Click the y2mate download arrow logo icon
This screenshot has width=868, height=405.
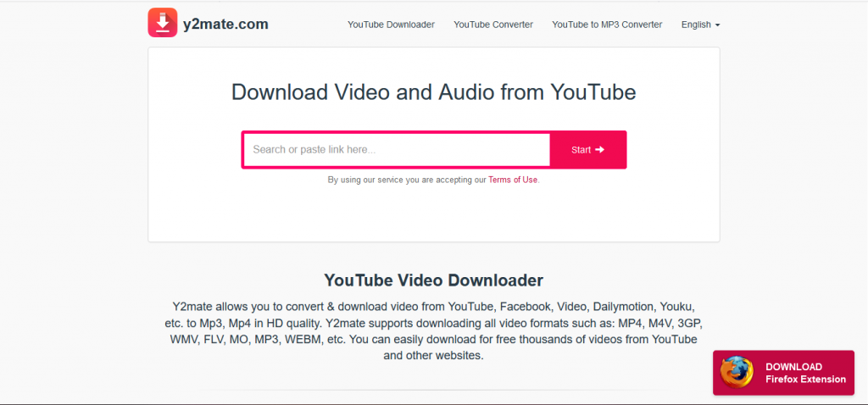pyautogui.click(x=162, y=23)
